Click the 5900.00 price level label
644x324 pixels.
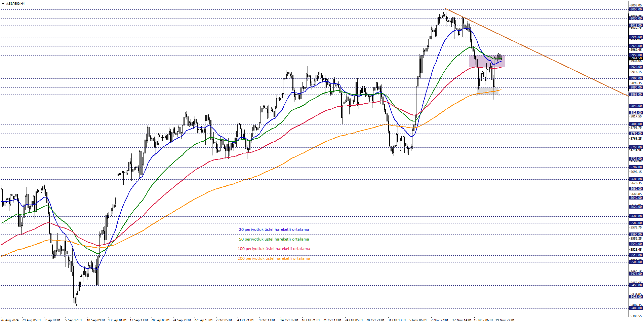coord(636,78)
